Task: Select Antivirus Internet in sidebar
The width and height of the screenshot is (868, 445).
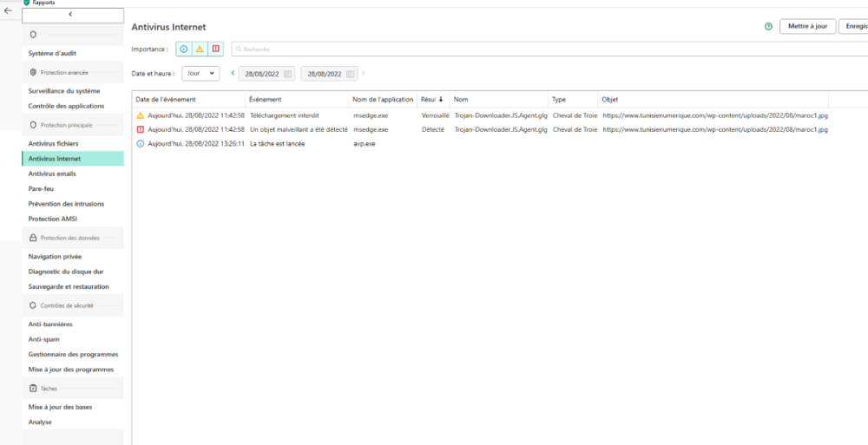Action: pos(73,158)
